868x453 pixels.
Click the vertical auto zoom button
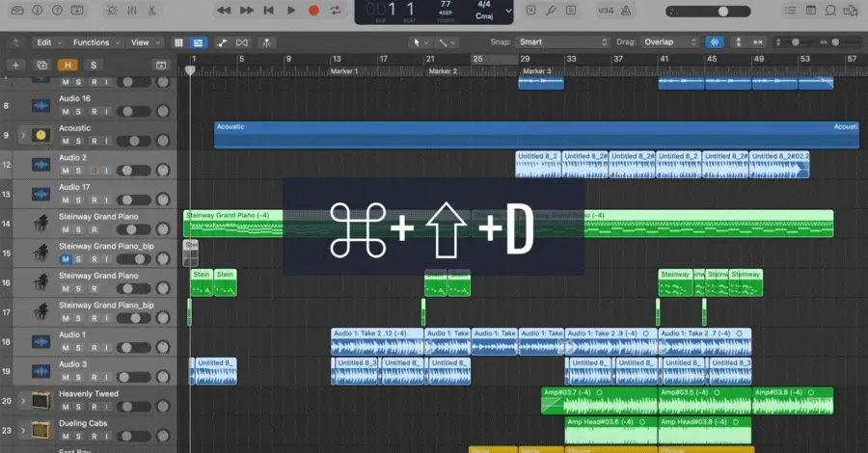point(738,42)
